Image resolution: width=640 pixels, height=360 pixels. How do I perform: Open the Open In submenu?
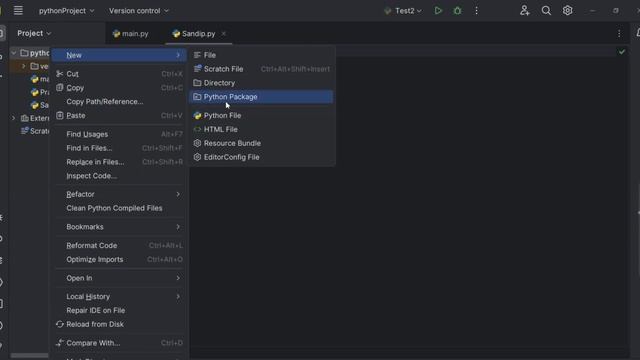[119, 278]
